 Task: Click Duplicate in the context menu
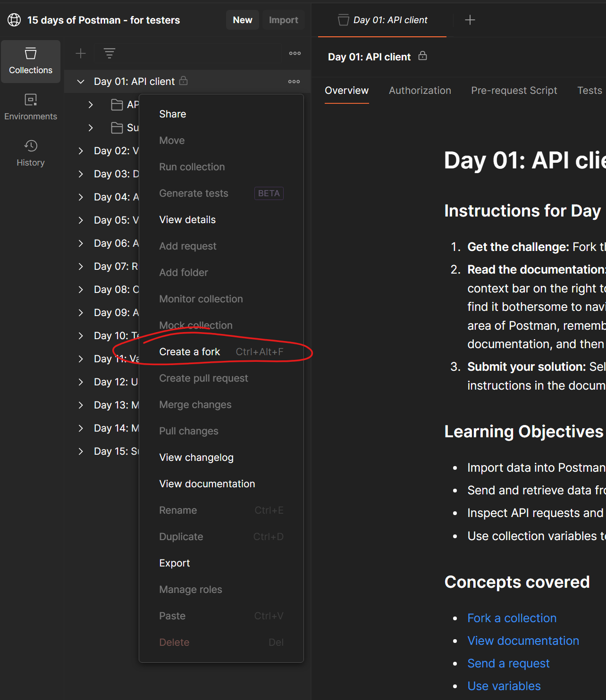221,537
